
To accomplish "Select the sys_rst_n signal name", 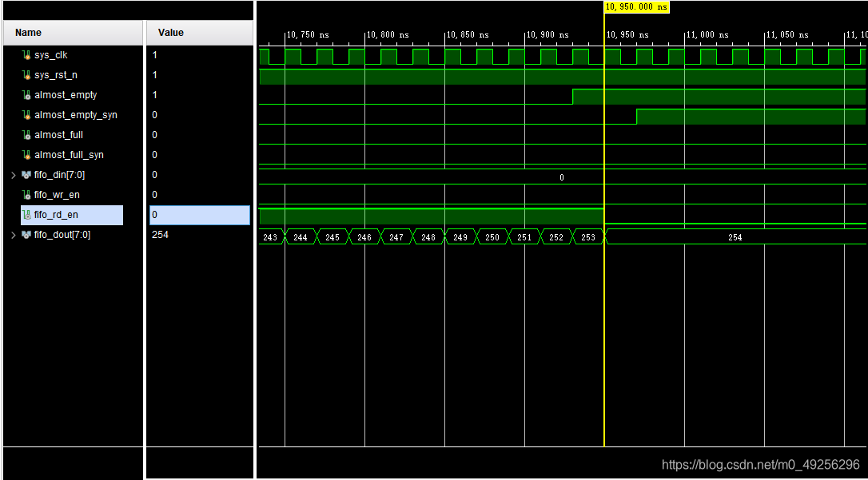I will click(56, 75).
